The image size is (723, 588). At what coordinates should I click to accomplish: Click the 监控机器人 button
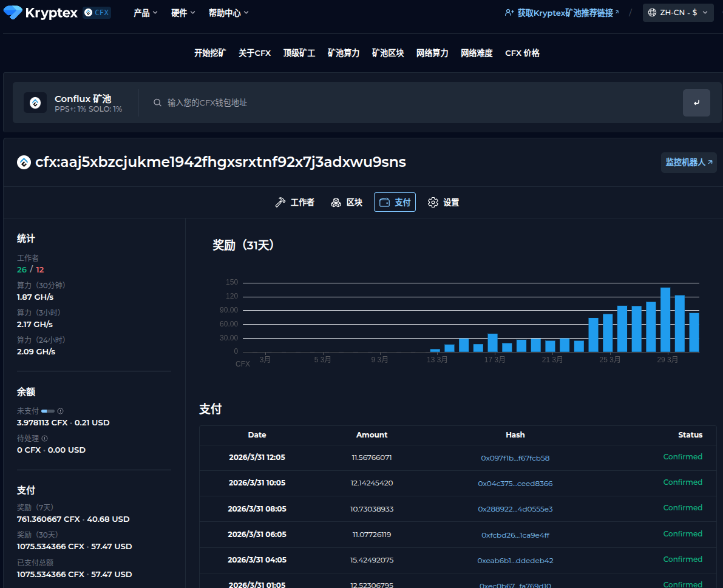click(x=688, y=162)
